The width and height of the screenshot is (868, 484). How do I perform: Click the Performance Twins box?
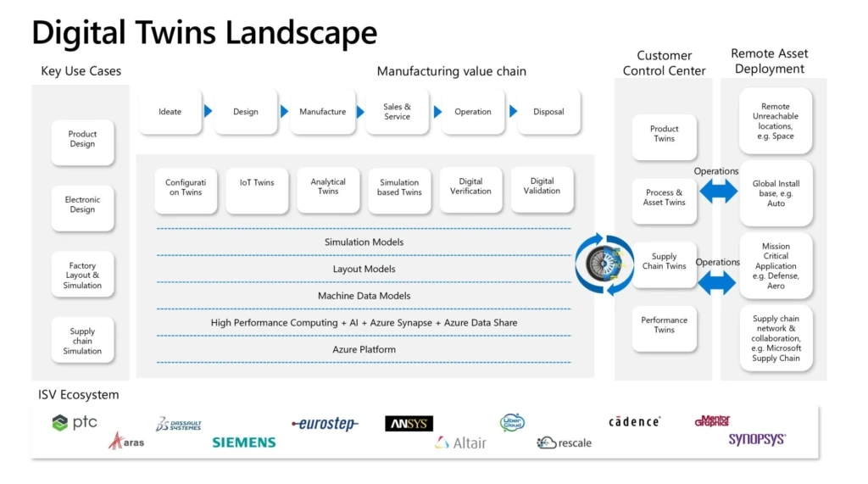point(664,327)
